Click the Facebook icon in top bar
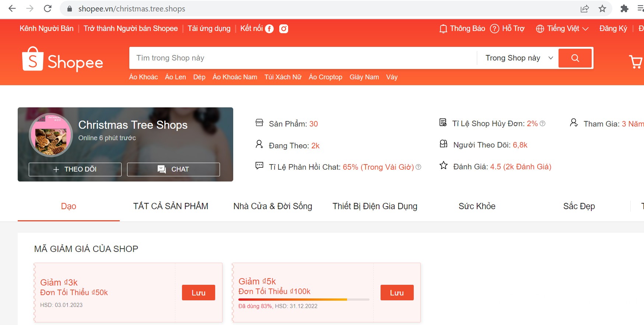 (269, 29)
